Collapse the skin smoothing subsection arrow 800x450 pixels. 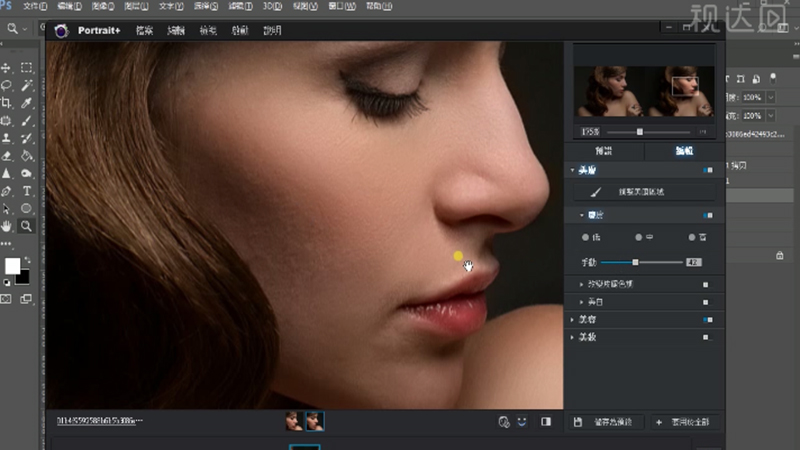[x=581, y=215]
